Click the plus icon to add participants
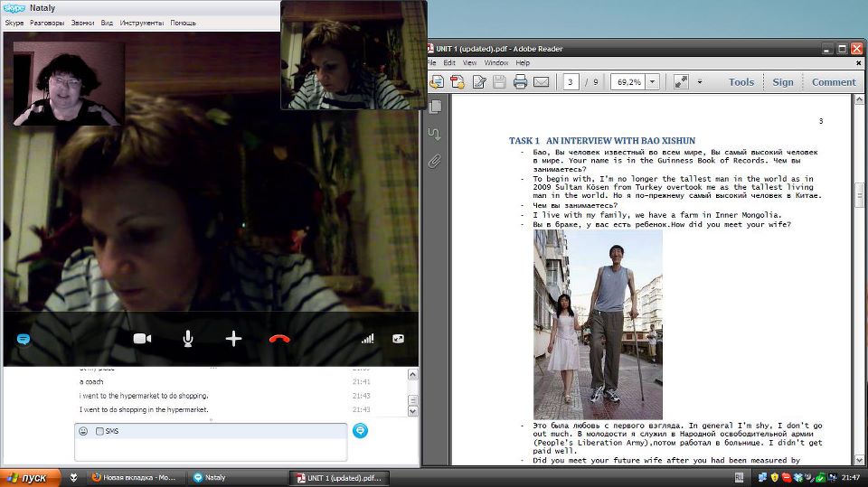The width and height of the screenshot is (868, 487). [233, 339]
